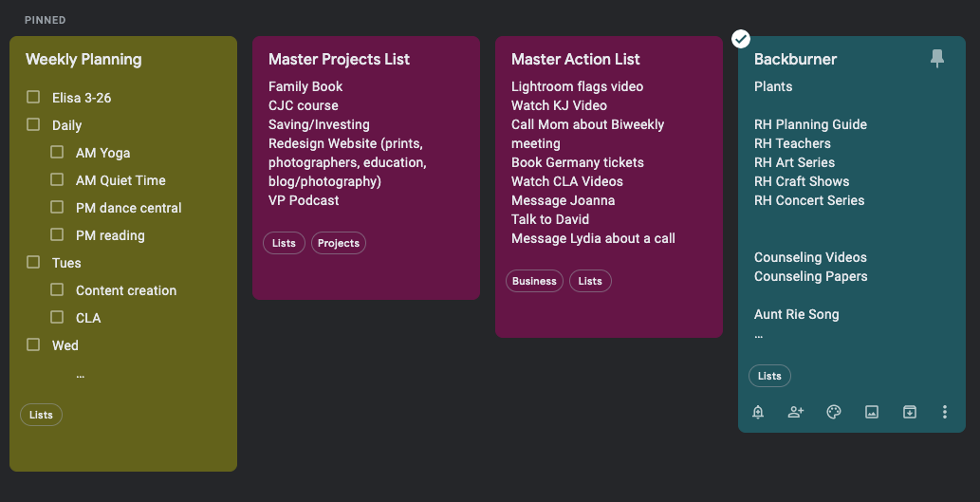Click the Business label chip

pyautogui.click(x=534, y=281)
